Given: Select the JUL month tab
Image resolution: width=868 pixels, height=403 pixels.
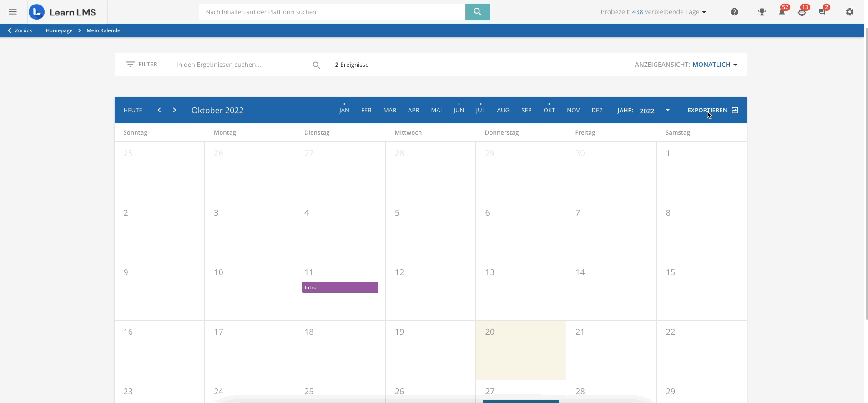Looking at the screenshot, I should [480, 110].
